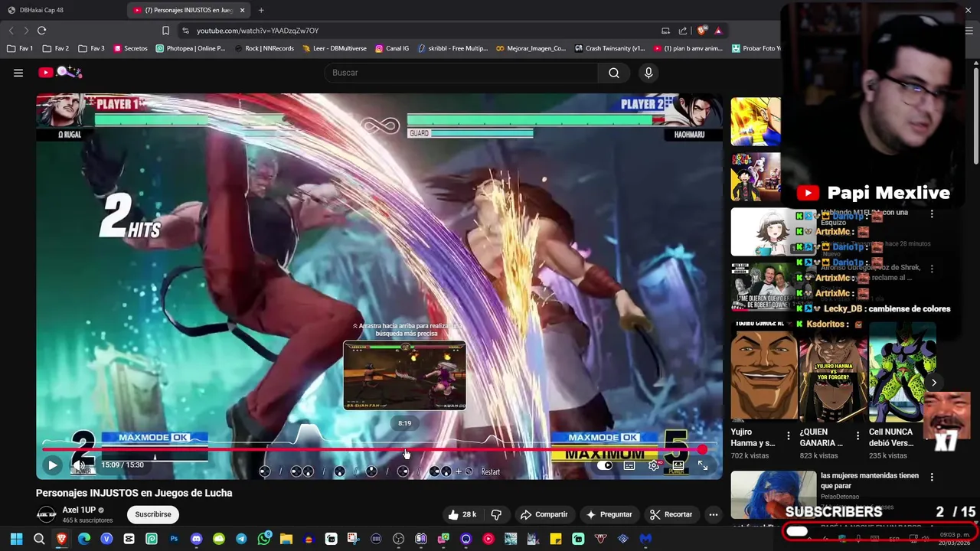The image size is (980, 551).
Task: Open options for Alfonso Obregón Shrek video
Action: click(x=932, y=269)
